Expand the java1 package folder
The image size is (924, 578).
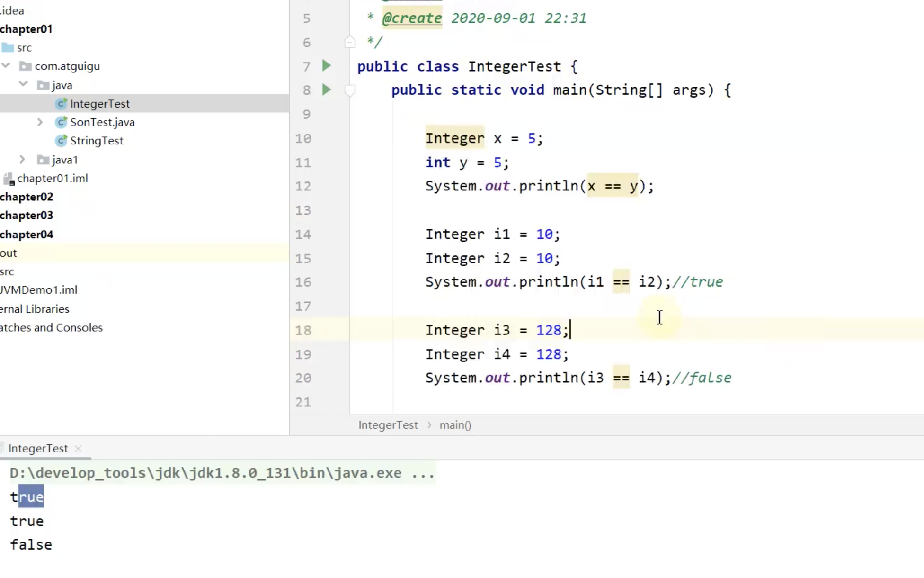(22, 160)
